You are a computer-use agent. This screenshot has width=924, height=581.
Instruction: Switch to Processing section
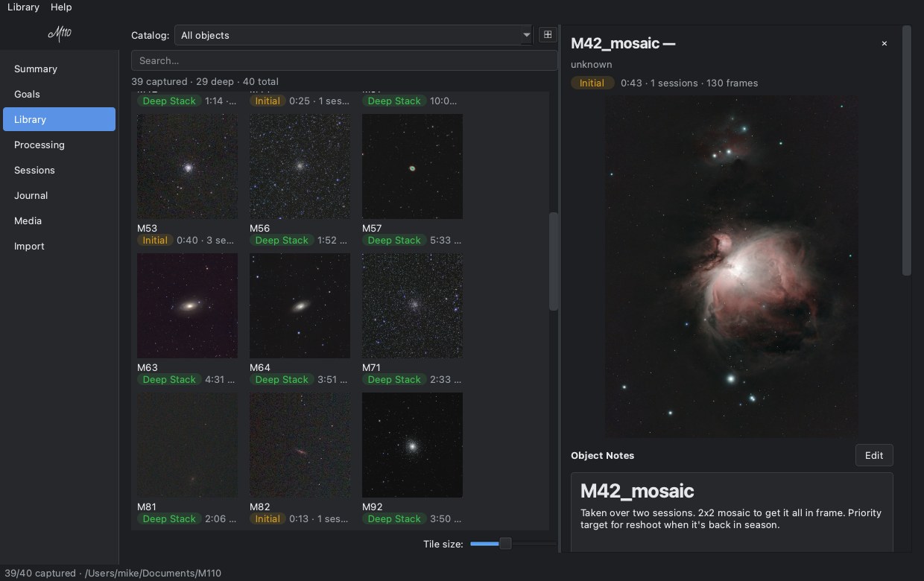(59, 145)
